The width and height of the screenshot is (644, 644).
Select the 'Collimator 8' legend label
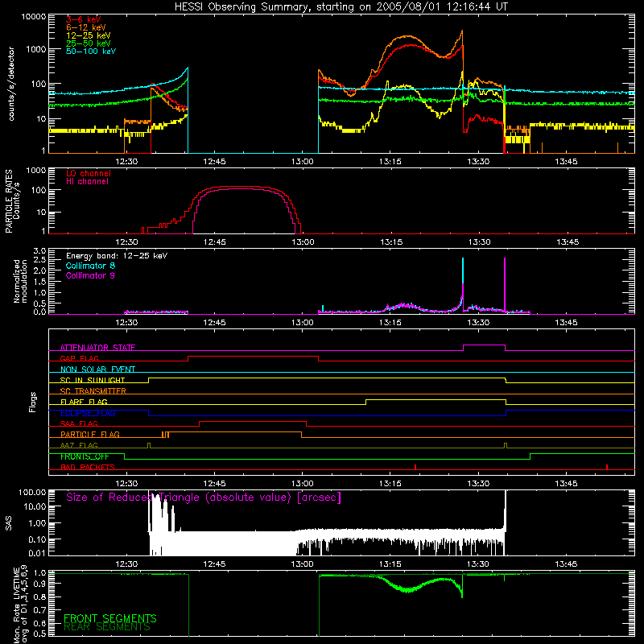(x=90, y=266)
